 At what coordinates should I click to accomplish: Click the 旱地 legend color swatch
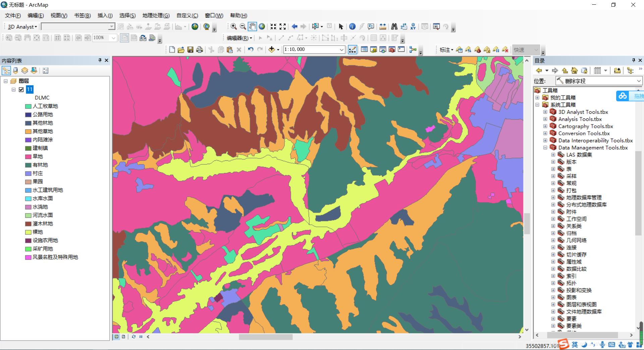tap(28, 156)
